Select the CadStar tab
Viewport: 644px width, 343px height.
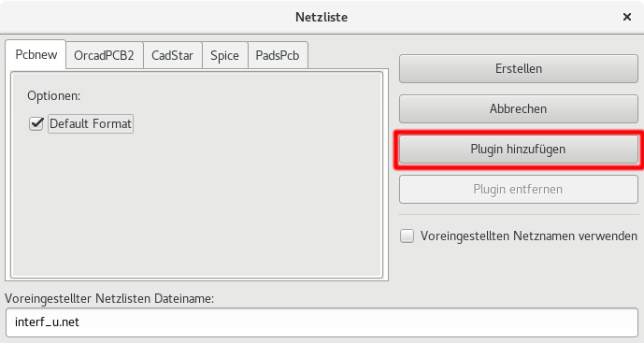coord(172,55)
